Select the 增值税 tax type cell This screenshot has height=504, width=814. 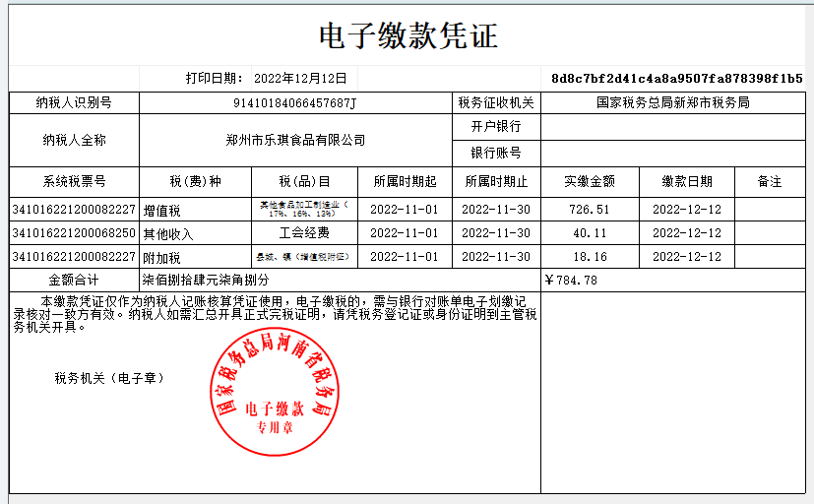[162, 210]
